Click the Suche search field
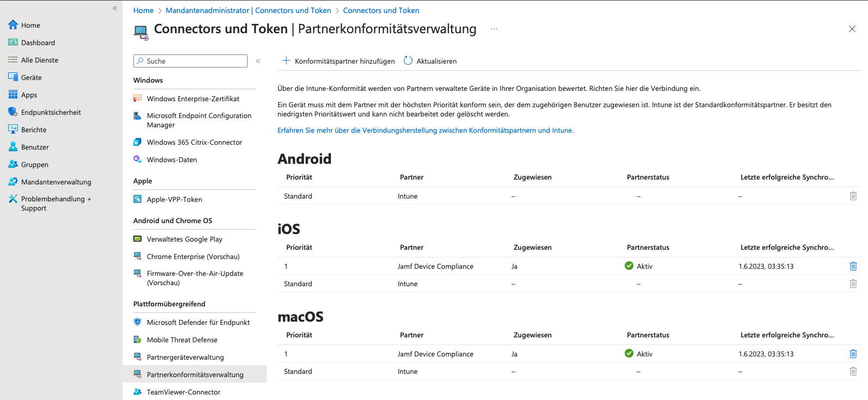The image size is (868, 400). pos(190,61)
